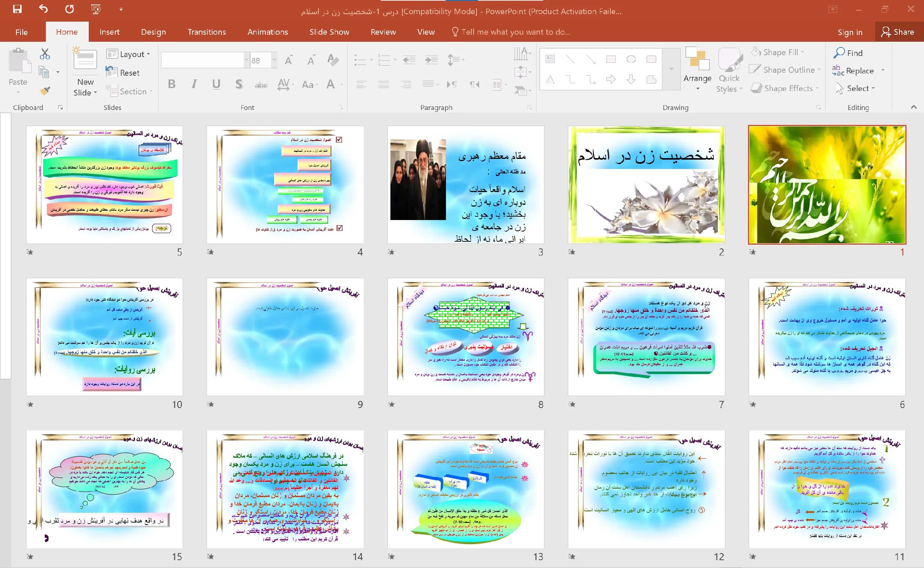Screen dimensions: 924x568
Task: Switch to the Transitions tab
Action: coord(207,32)
